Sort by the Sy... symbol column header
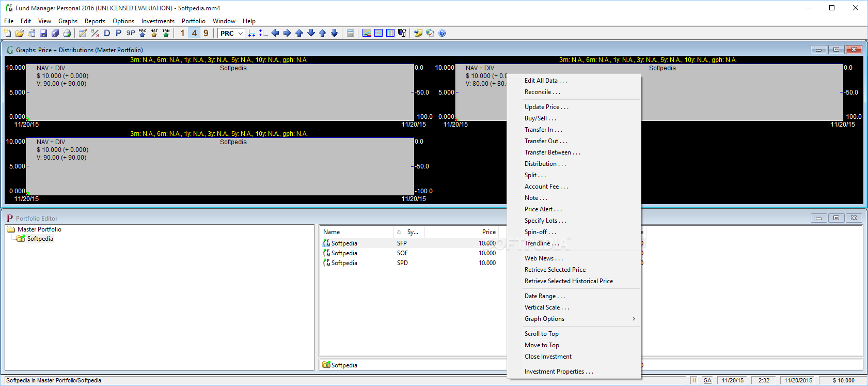 (x=409, y=232)
